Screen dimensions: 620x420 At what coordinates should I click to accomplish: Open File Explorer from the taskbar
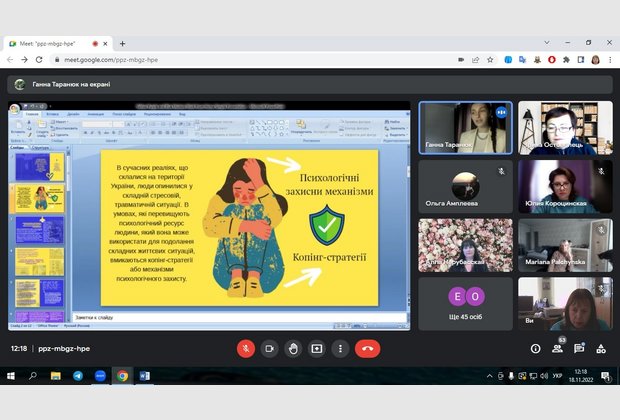(56, 376)
